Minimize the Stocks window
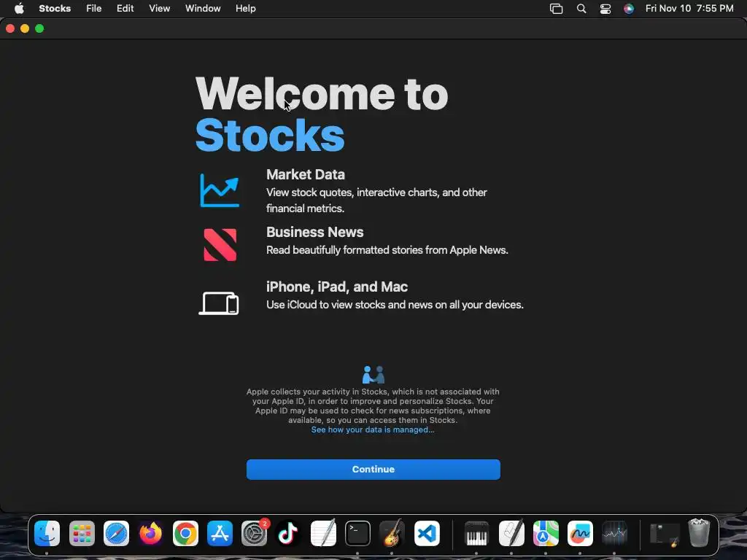Image resolution: width=747 pixels, height=560 pixels. tap(25, 28)
